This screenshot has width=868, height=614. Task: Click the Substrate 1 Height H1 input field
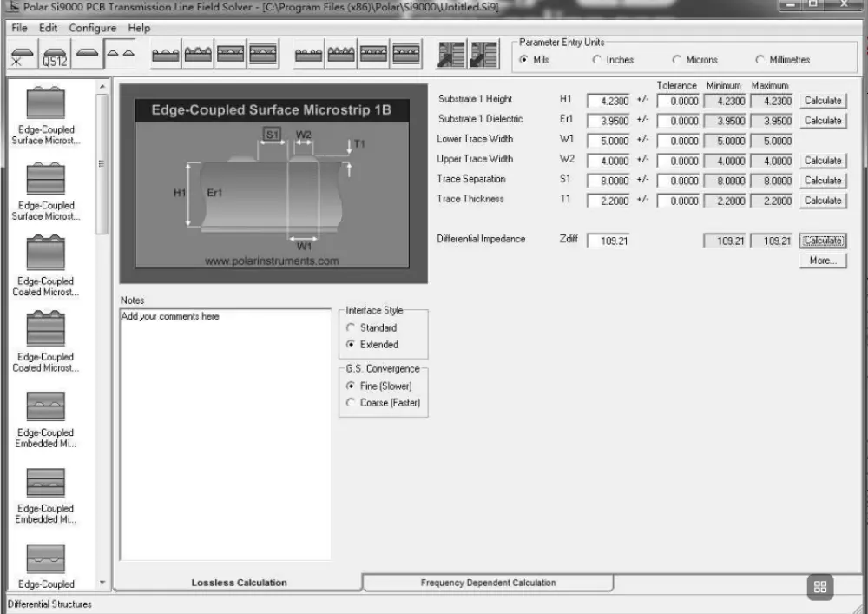[608, 101]
